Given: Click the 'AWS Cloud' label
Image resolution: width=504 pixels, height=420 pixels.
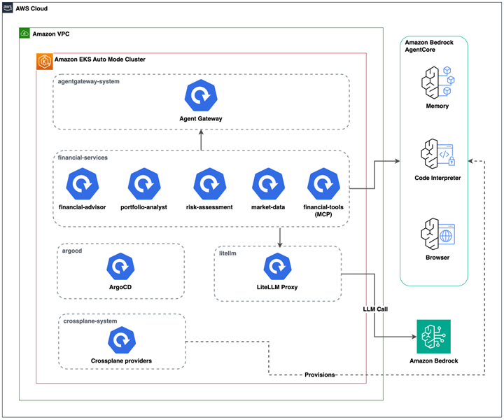Looking at the screenshot, I should pyautogui.click(x=31, y=8).
